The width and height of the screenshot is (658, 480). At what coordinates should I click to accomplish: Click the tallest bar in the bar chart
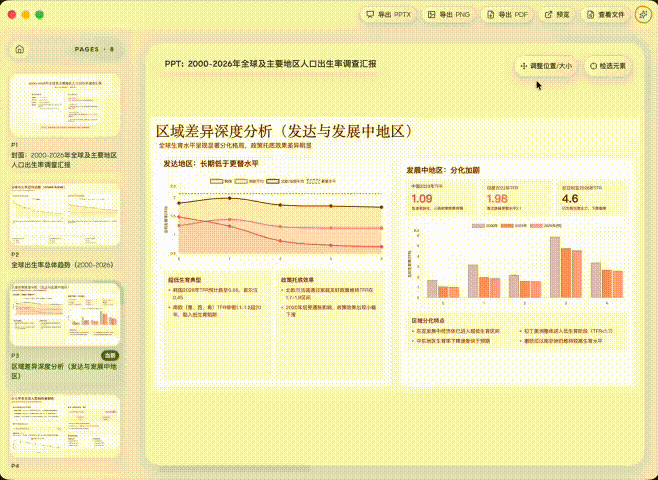(x=555, y=267)
